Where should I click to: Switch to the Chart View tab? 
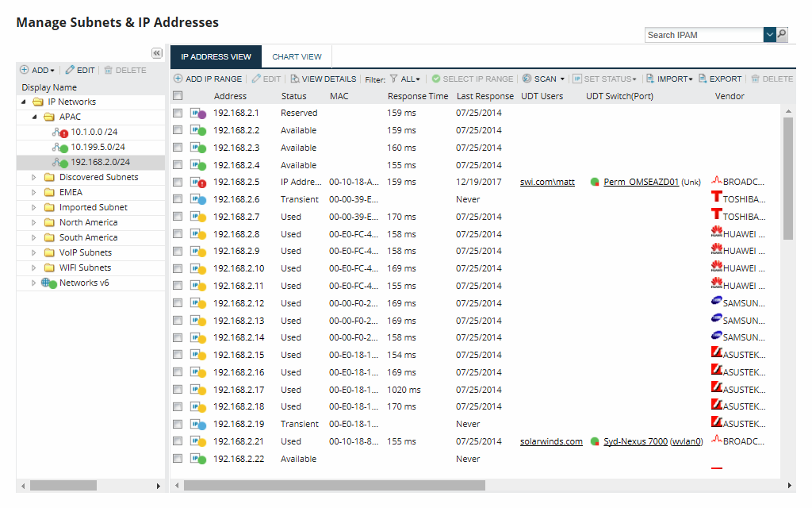tap(297, 56)
